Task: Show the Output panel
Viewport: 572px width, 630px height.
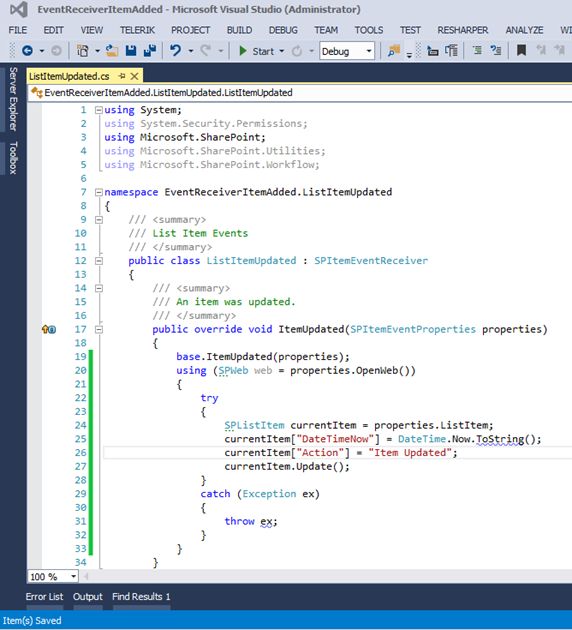Action: (88, 597)
